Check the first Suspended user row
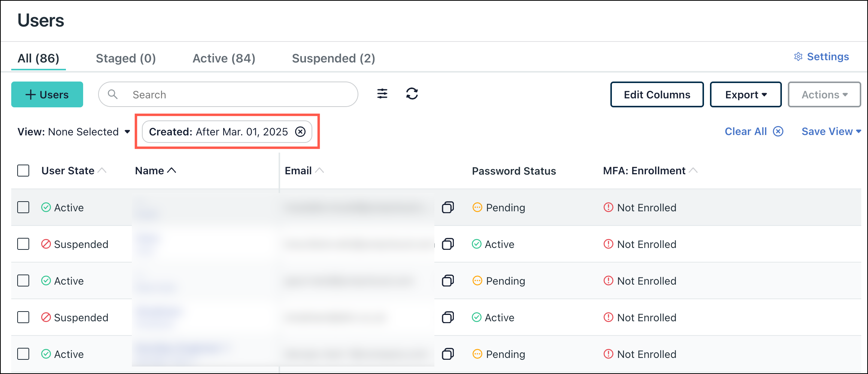Screen dimensions: 868x374 pos(23,244)
